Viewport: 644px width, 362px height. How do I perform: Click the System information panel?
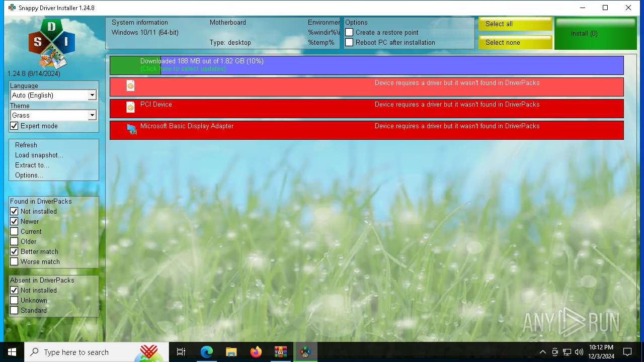(223, 33)
